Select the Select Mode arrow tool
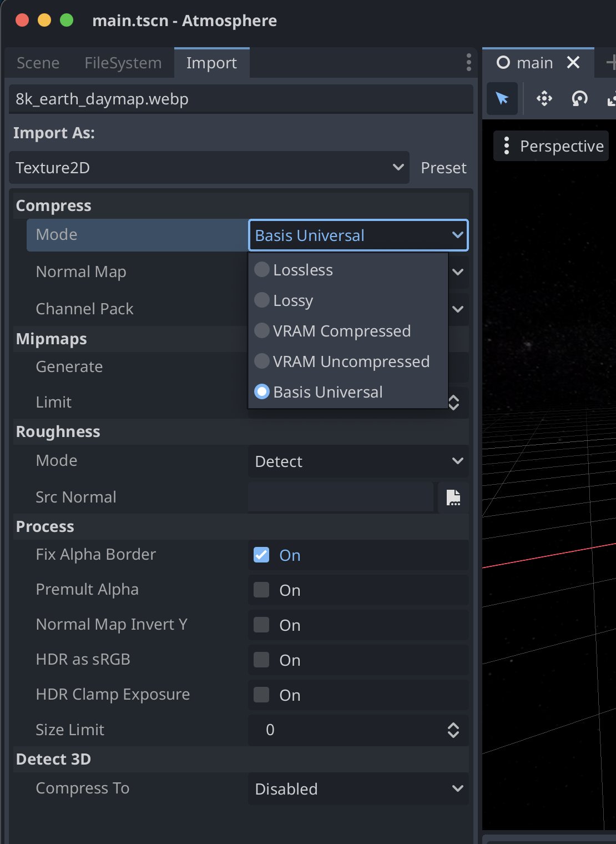Screen dimensions: 616x844 502,98
